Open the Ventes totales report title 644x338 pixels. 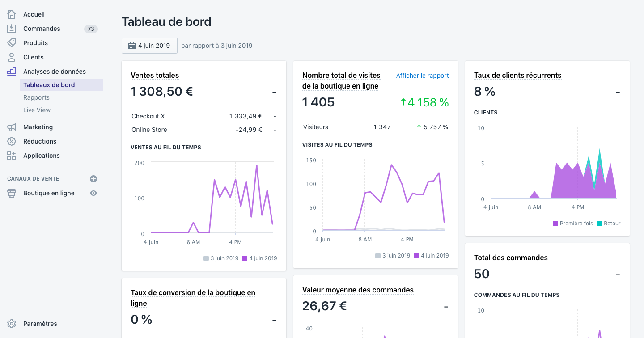tap(155, 75)
